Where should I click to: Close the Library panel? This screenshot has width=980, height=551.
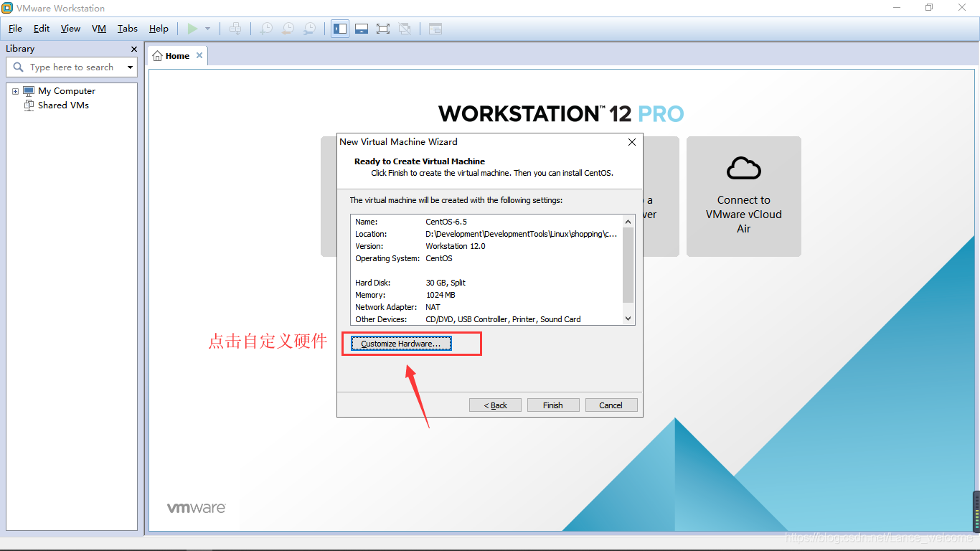[x=133, y=49]
